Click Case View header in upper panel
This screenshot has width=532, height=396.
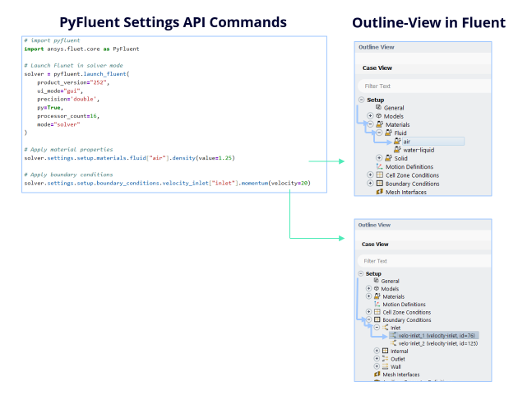point(377,68)
